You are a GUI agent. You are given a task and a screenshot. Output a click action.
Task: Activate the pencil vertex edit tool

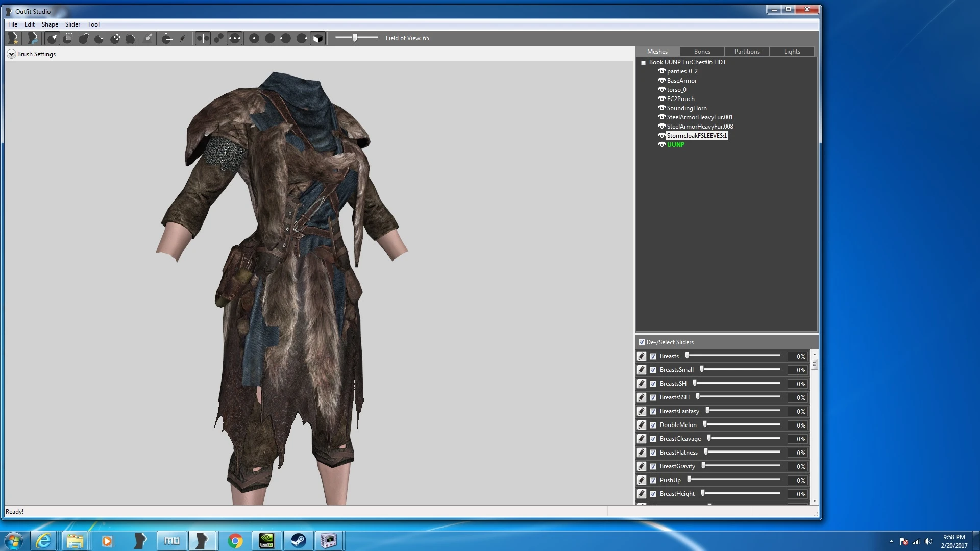(183, 38)
